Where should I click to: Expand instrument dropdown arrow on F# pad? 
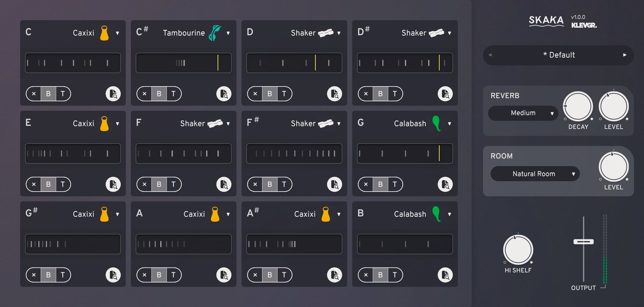click(x=339, y=124)
